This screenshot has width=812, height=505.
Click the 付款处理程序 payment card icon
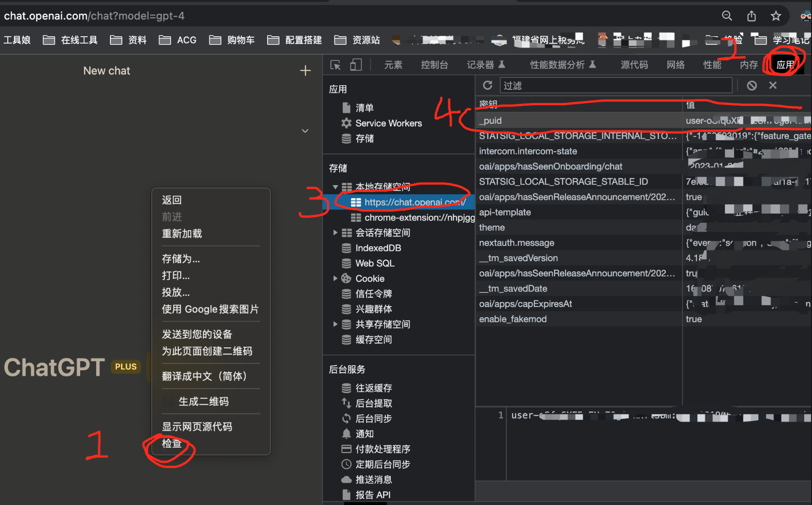pyautogui.click(x=346, y=449)
